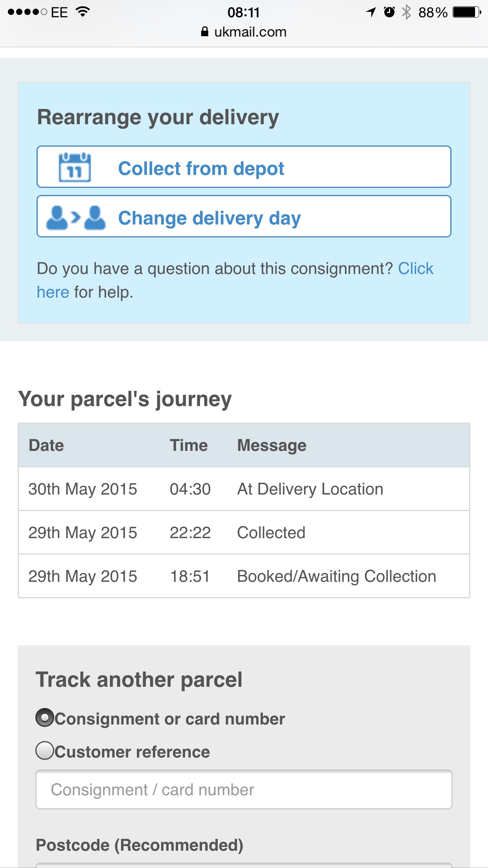Focus the Consignment / card number field
Viewport: 488px width, 868px height.
click(244, 789)
